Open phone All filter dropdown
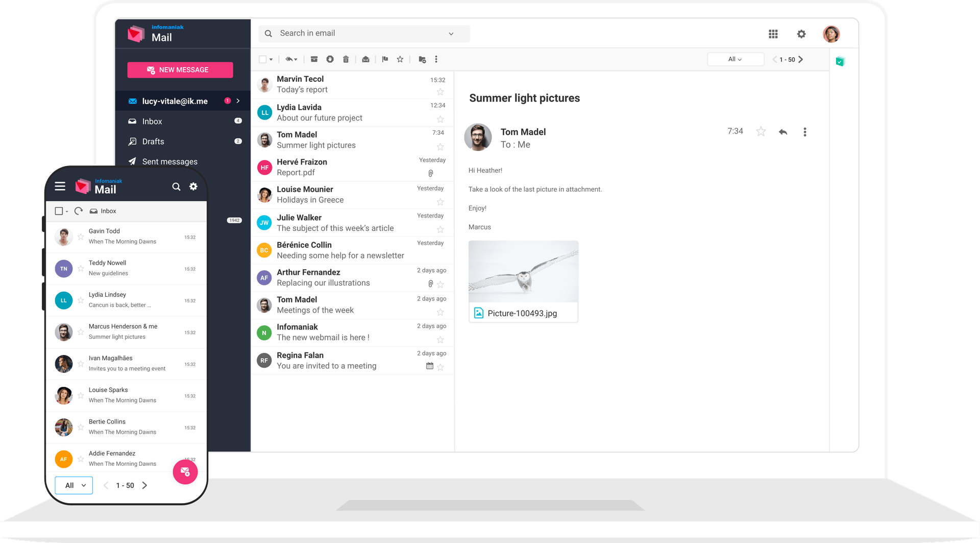Image resolution: width=980 pixels, height=543 pixels. pos(74,485)
